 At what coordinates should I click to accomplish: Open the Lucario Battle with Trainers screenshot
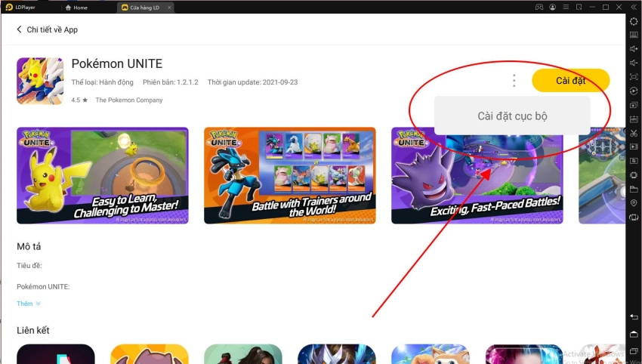pos(290,176)
